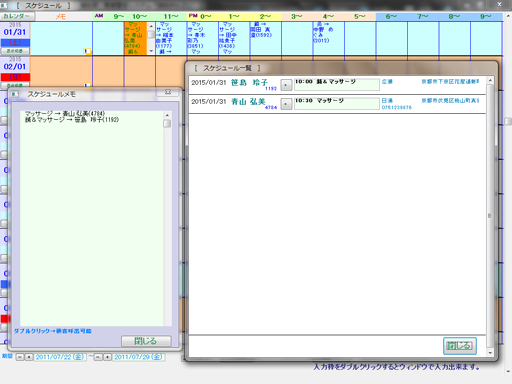
Task: Select PM 0〜 appointment cell on 01/31
Action: [203, 38]
